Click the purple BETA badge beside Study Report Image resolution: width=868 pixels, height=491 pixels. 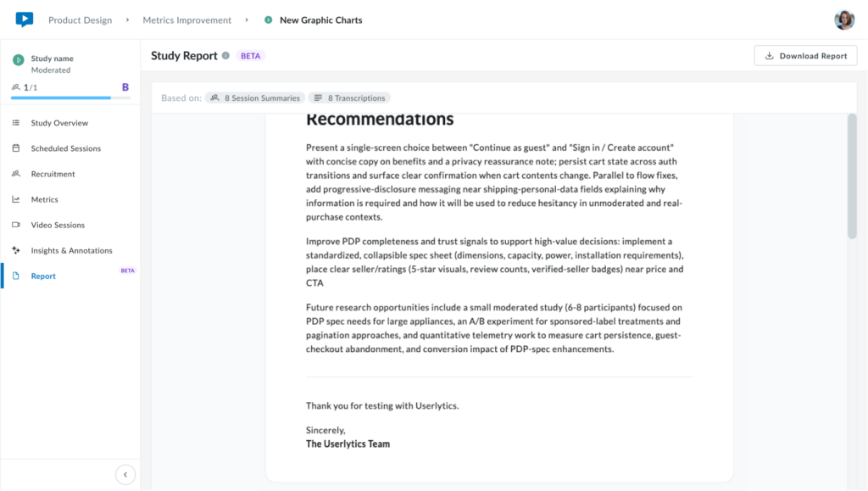[x=250, y=56]
